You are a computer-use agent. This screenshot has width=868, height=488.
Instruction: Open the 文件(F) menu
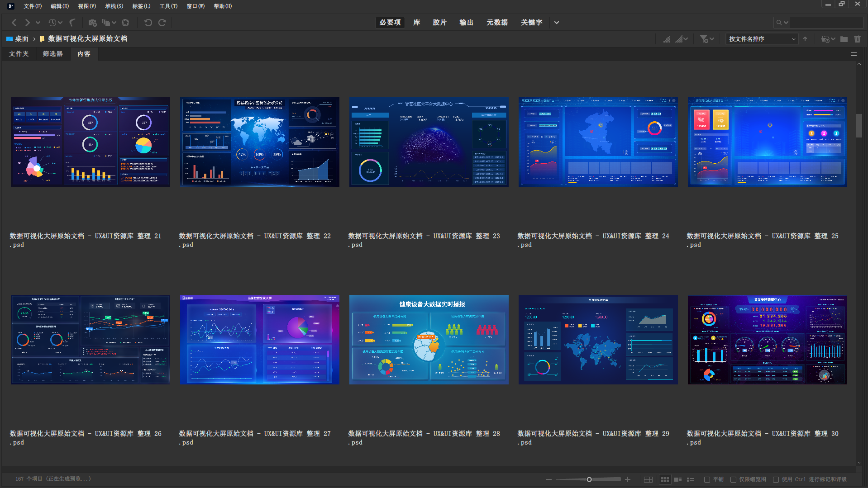click(33, 6)
